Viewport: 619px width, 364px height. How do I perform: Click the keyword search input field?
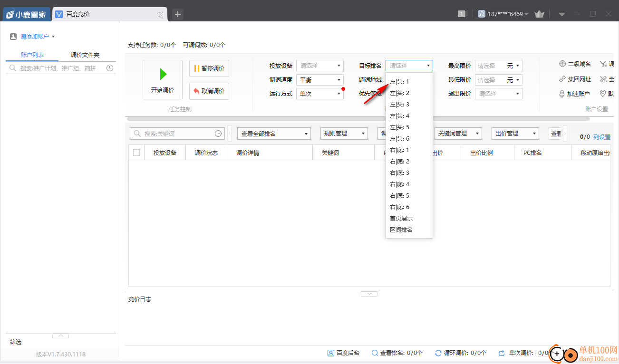[x=177, y=134]
